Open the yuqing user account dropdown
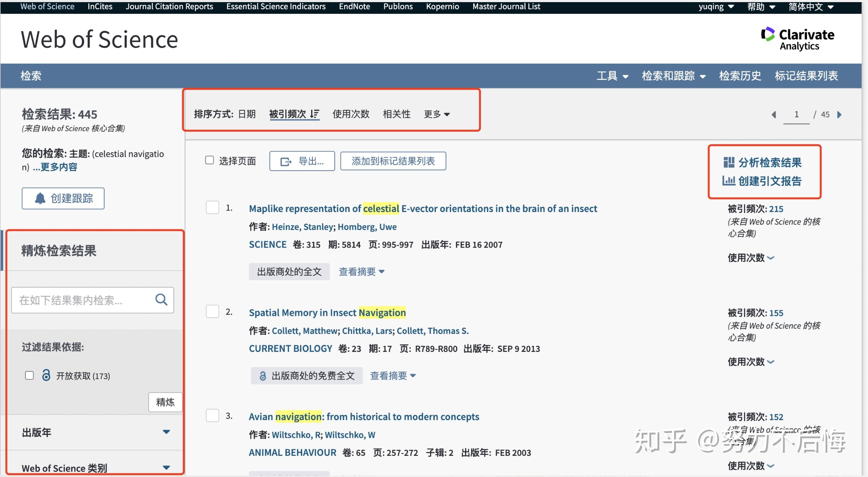 716,7
